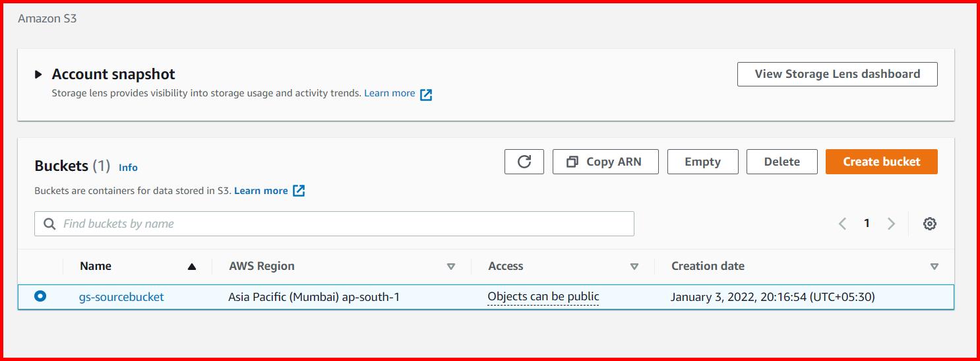Select page 1 in pagination
The height and width of the screenshot is (361, 980).
pos(867,223)
